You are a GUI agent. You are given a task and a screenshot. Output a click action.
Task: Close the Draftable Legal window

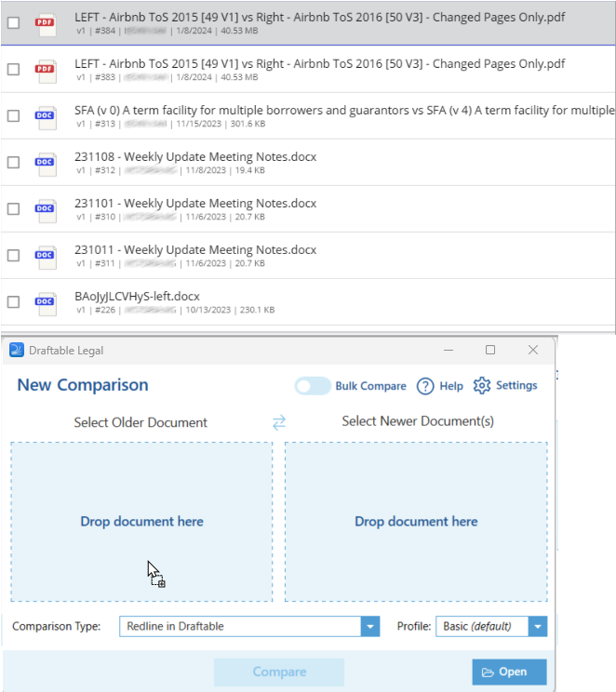click(533, 350)
